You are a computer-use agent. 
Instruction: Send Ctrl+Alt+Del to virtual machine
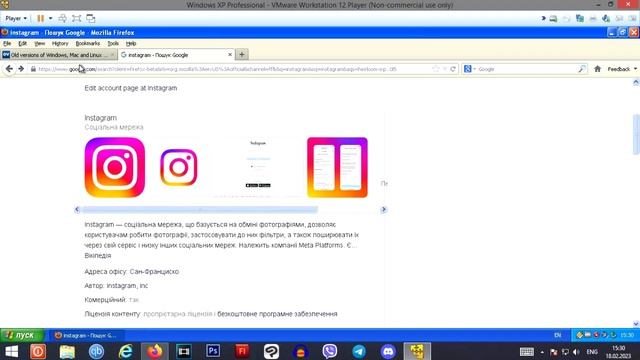[x=62, y=18]
